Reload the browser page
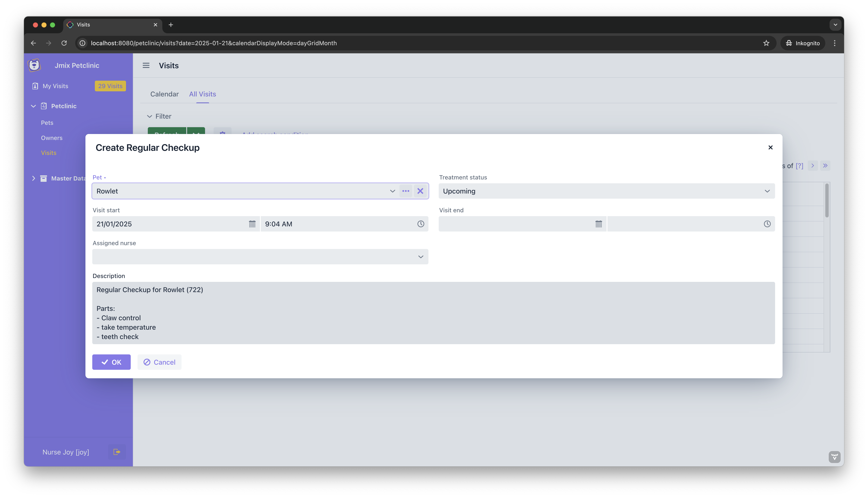The image size is (868, 498). (64, 43)
